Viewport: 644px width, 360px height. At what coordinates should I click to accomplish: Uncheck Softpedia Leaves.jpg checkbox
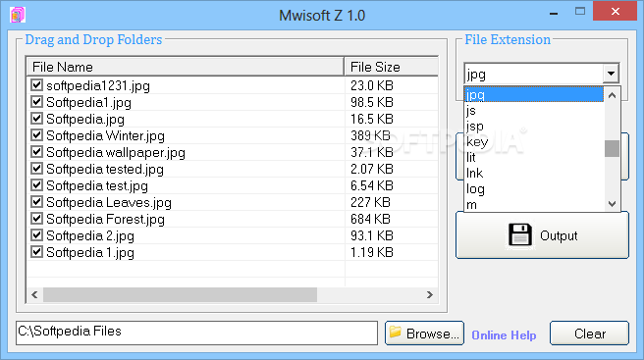tap(36, 202)
